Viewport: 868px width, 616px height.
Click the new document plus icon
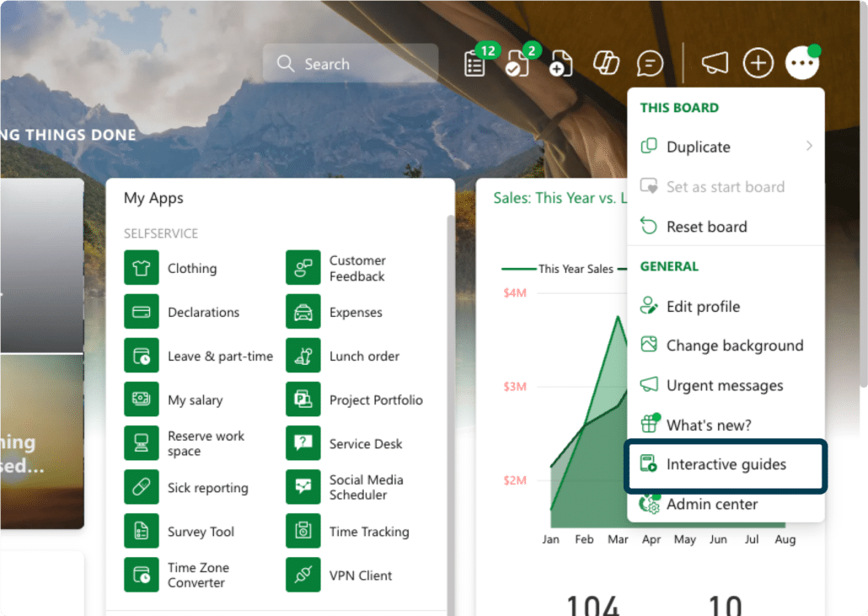(560, 64)
